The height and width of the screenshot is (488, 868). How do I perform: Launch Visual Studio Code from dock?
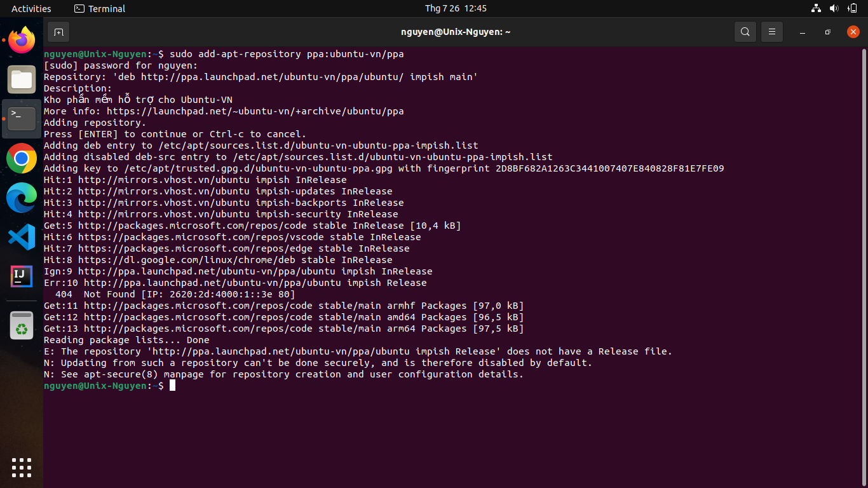click(22, 237)
